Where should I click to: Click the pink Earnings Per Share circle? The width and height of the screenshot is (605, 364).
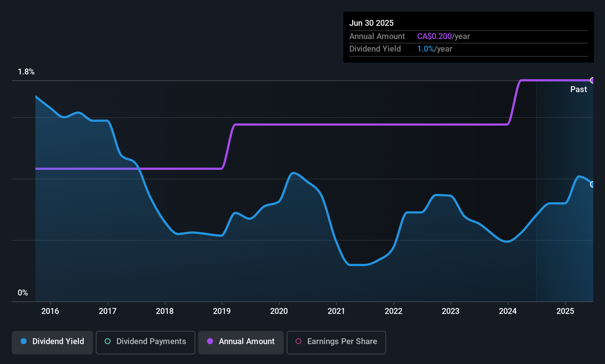(298, 342)
